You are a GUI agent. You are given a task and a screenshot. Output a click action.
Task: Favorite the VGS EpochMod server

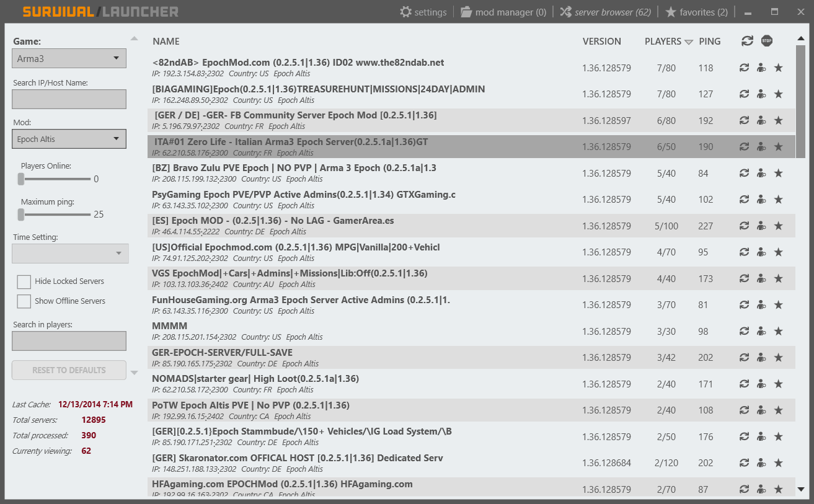click(x=779, y=278)
